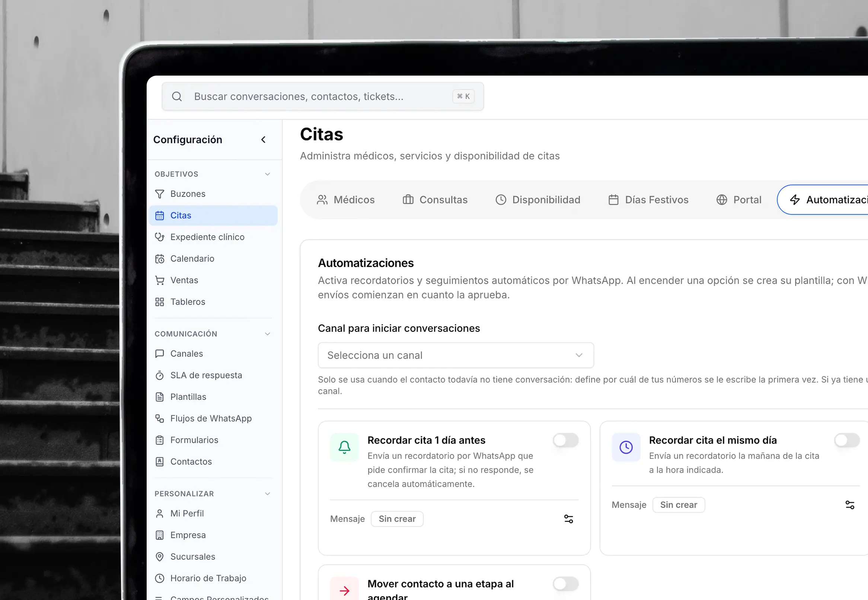The height and width of the screenshot is (600, 868).
Task: Collapse the PERSONALIZAR section chevron
Action: [x=267, y=493]
